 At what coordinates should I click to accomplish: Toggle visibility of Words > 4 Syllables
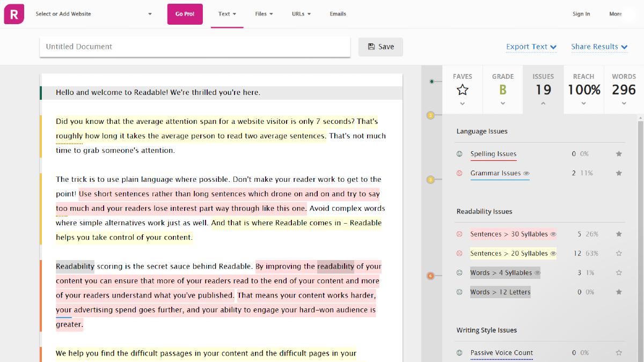tap(537, 273)
